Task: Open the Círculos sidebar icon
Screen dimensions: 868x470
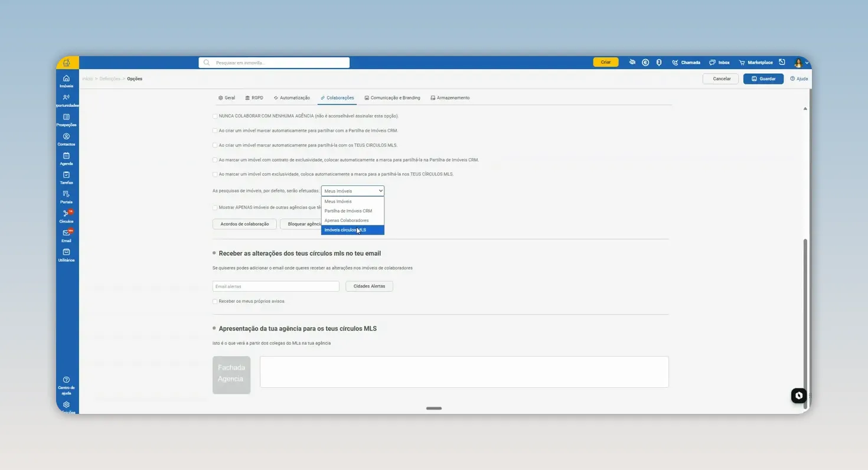Action: point(66,216)
